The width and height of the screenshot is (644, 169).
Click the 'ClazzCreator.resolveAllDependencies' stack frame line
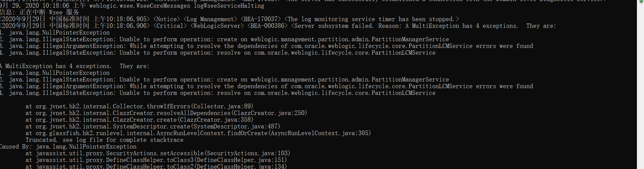pyautogui.click(x=166, y=113)
